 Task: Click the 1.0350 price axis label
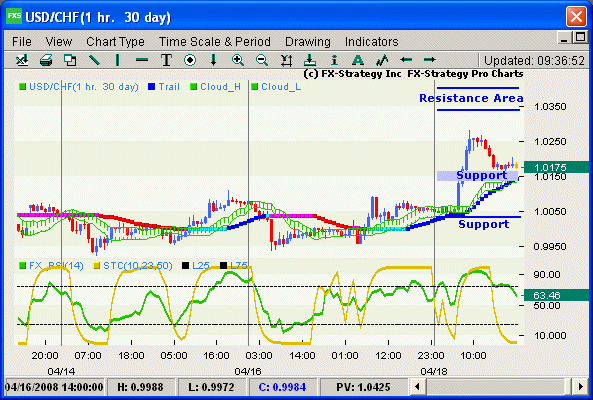550,107
